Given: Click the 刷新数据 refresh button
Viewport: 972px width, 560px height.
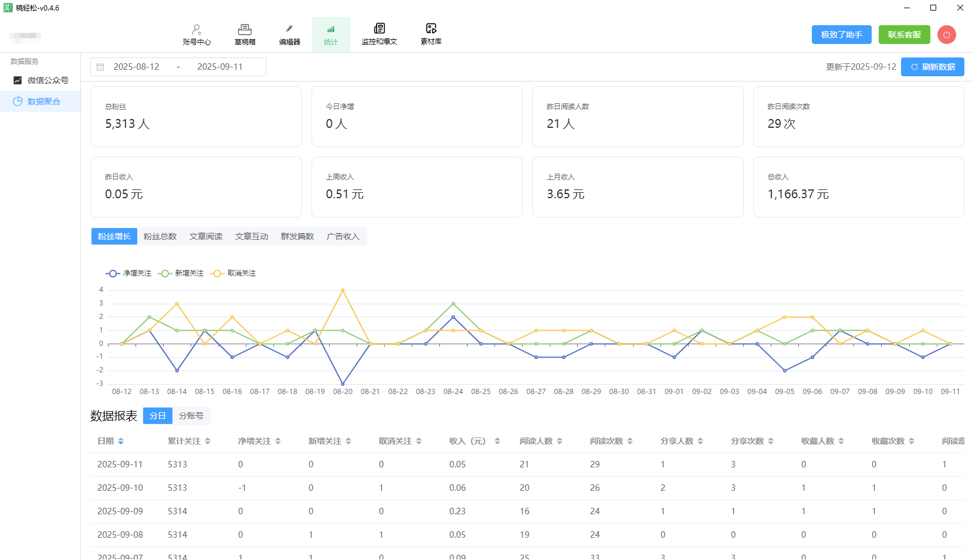Looking at the screenshot, I should [x=932, y=67].
